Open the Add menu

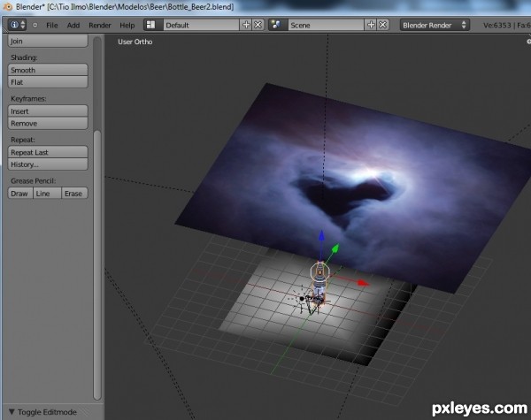click(73, 26)
